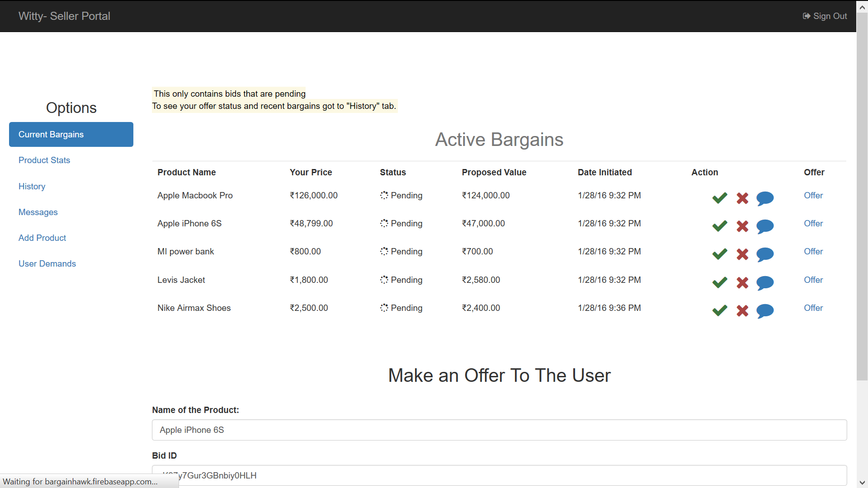Click chat icon for Levis Jacket
This screenshot has height=488, width=868.
pyautogui.click(x=765, y=282)
